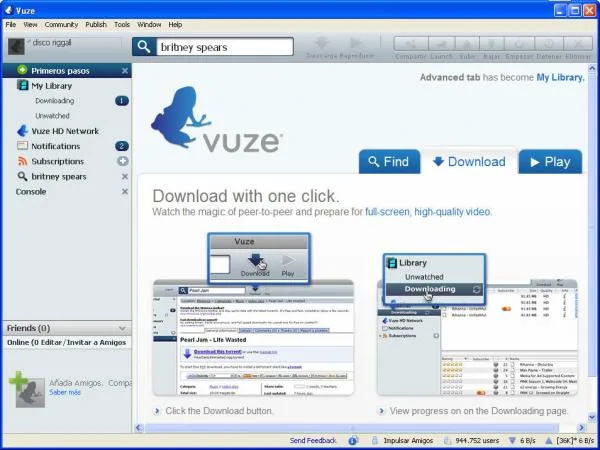The height and width of the screenshot is (450, 600).
Task: Select Downloading under My Library
Action: point(55,101)
